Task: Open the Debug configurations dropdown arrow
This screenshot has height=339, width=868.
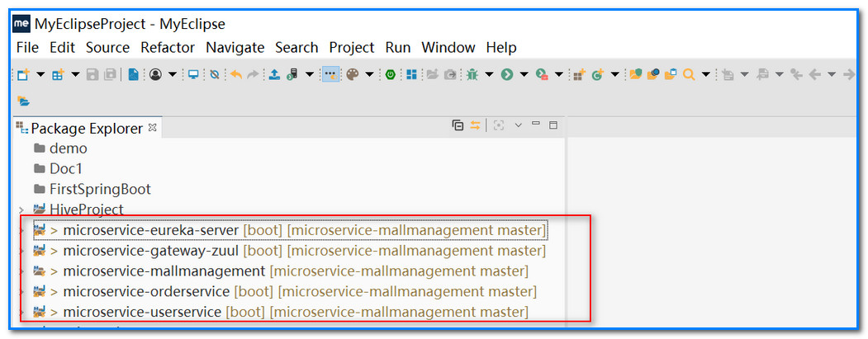Action: pos(489,75)
